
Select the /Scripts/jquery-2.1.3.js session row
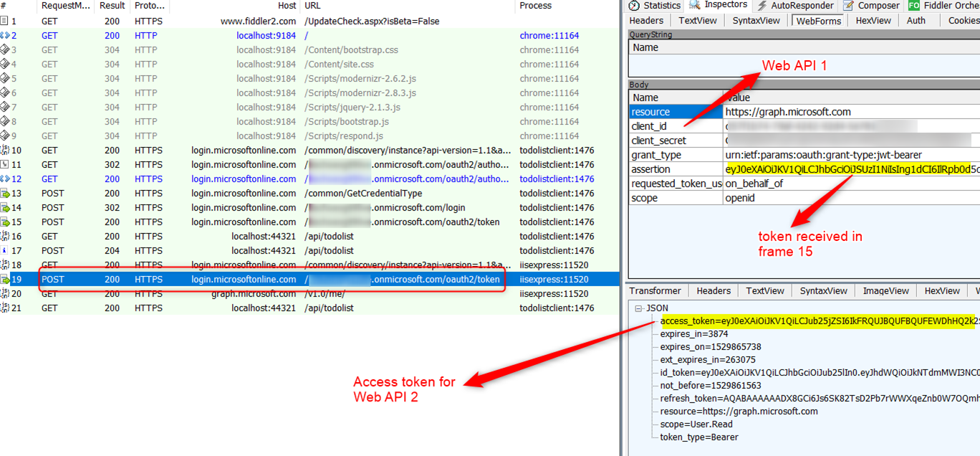pos(309,108)
